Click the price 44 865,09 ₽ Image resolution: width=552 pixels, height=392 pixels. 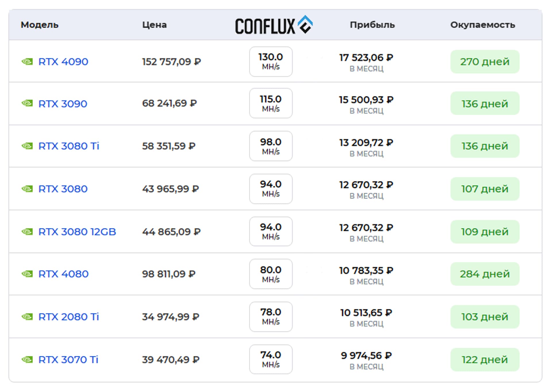[x=171, y=232]
